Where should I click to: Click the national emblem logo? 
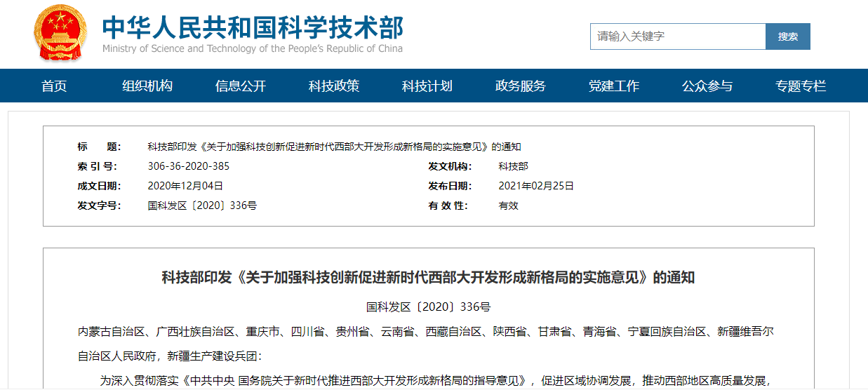pos(60,33)
